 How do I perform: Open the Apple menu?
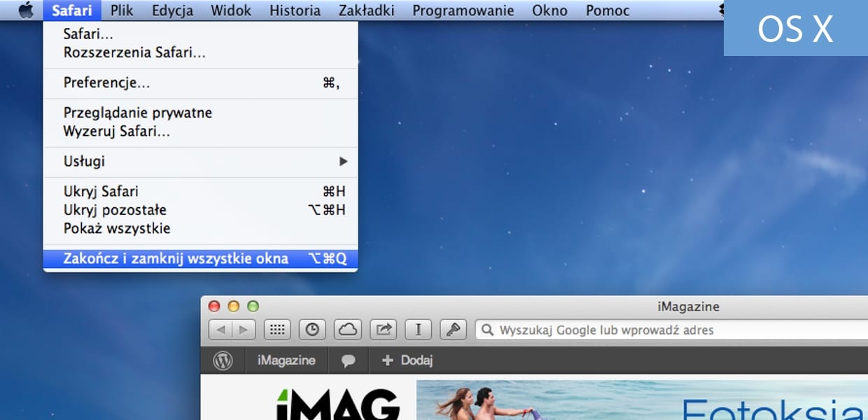click(25, 10)
